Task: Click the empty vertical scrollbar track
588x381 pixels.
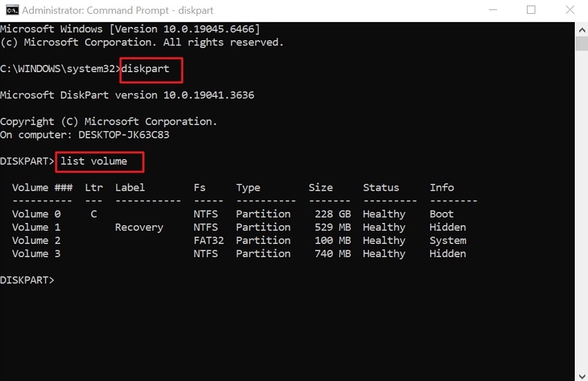Action: pyautogui.click(x=581, y=208)
